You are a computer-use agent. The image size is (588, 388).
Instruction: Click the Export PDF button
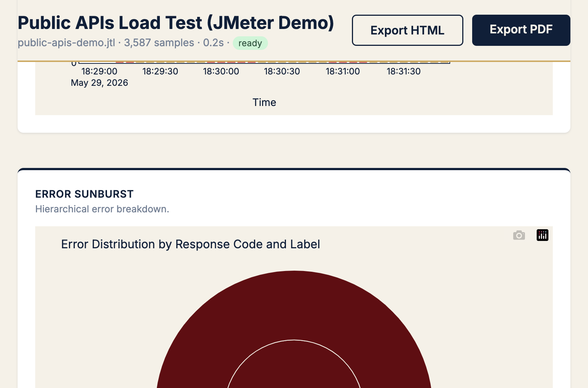pyautogui.click(x=521, y=30)
